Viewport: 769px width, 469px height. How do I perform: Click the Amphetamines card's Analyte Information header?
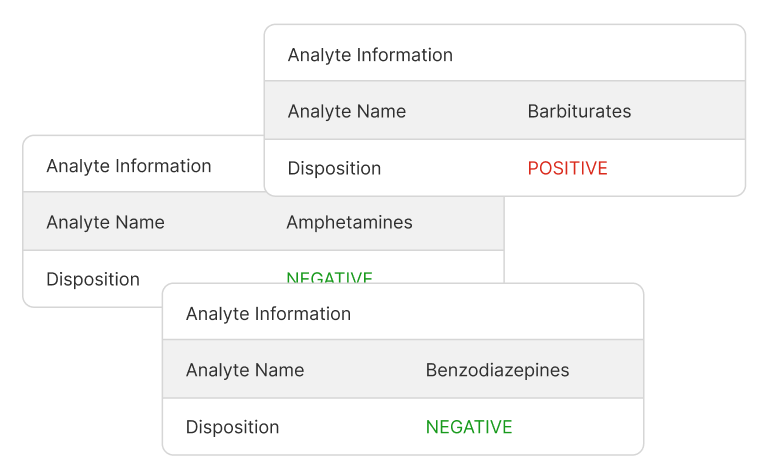click(x=128, y=166)
